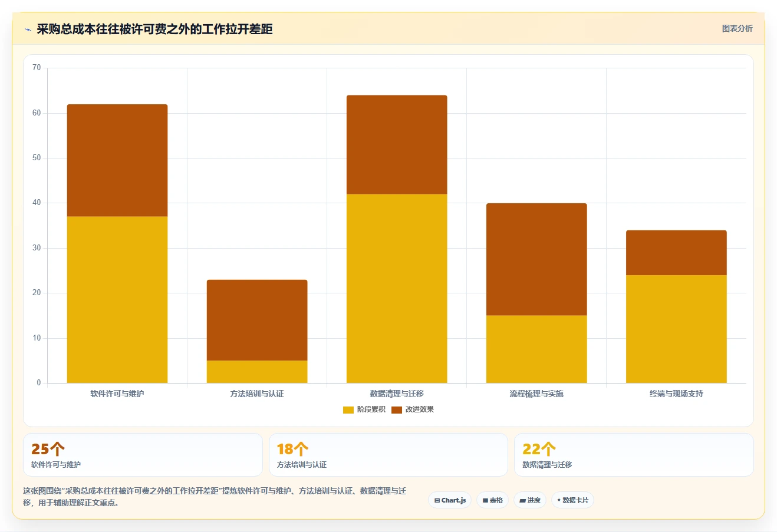Toggle the 阶段累积 legend item
Image resolution: width=777 pixels, height=532 pixels.
pyautogui.click(x=364, y=409)
